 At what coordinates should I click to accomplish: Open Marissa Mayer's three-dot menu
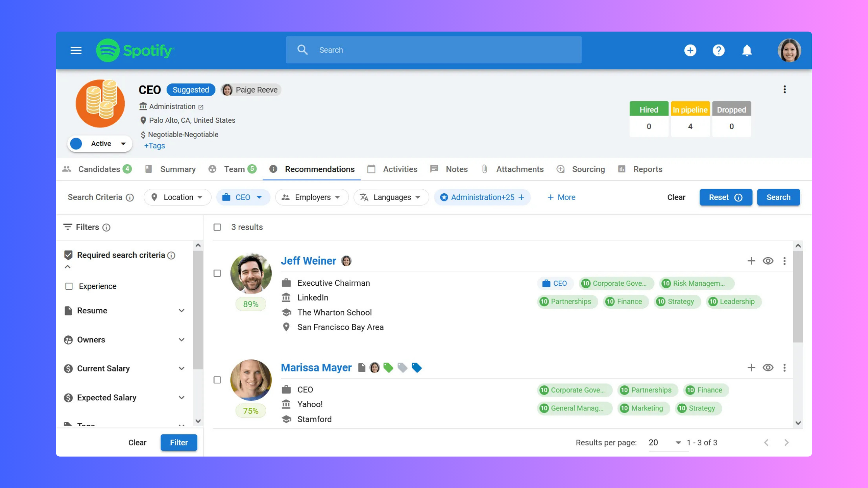click(785, 368)
